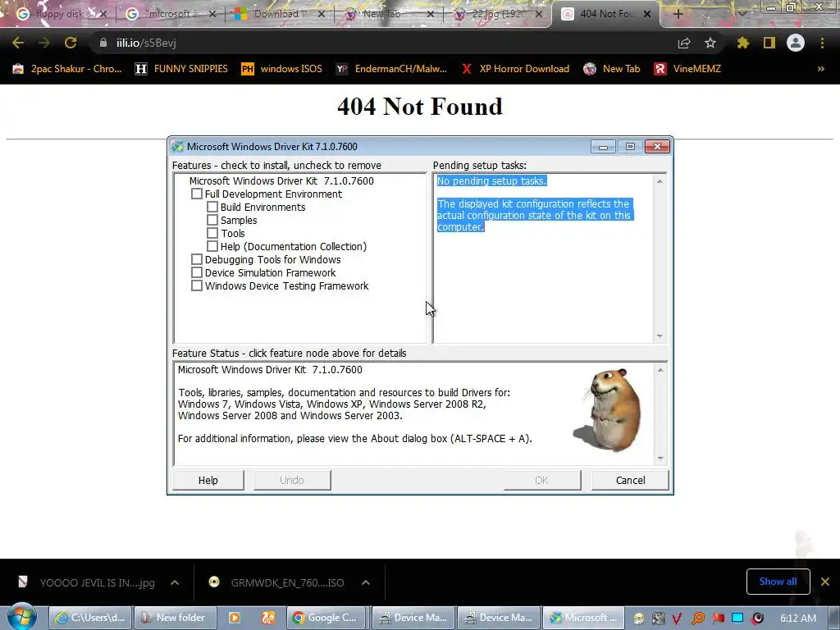Go back to the previous page in Chrome
Image resolution: width=840 pixels, height=630 pixels.
(18, 43)
